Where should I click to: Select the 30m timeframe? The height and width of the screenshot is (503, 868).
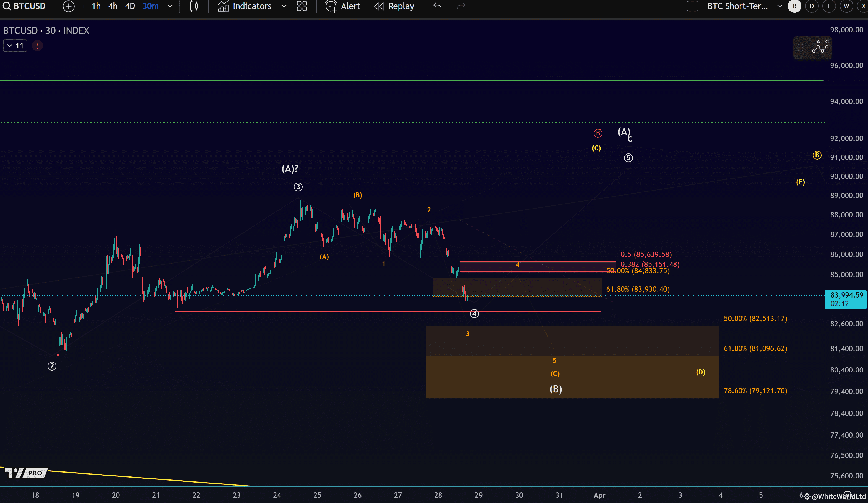[150, 6]
